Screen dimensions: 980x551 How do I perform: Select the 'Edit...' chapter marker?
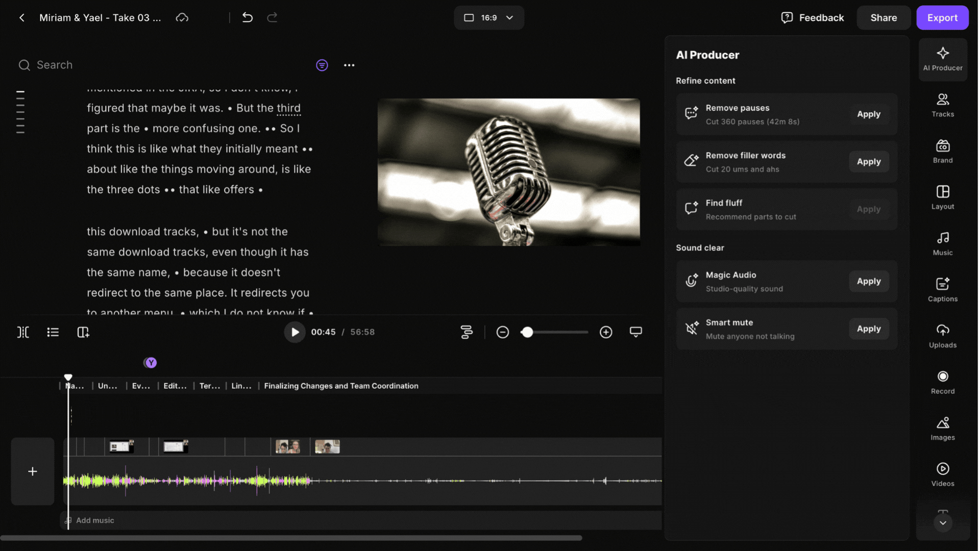(175, 386)
